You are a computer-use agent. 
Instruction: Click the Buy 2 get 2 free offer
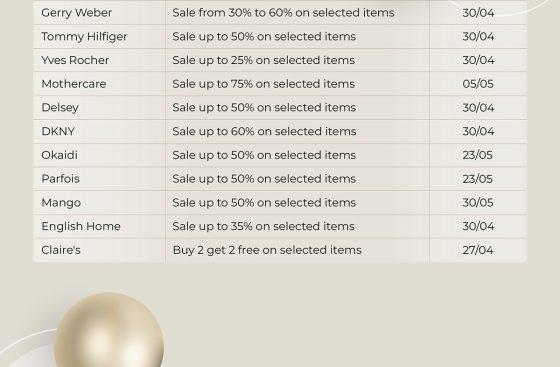tap(267, 250)
